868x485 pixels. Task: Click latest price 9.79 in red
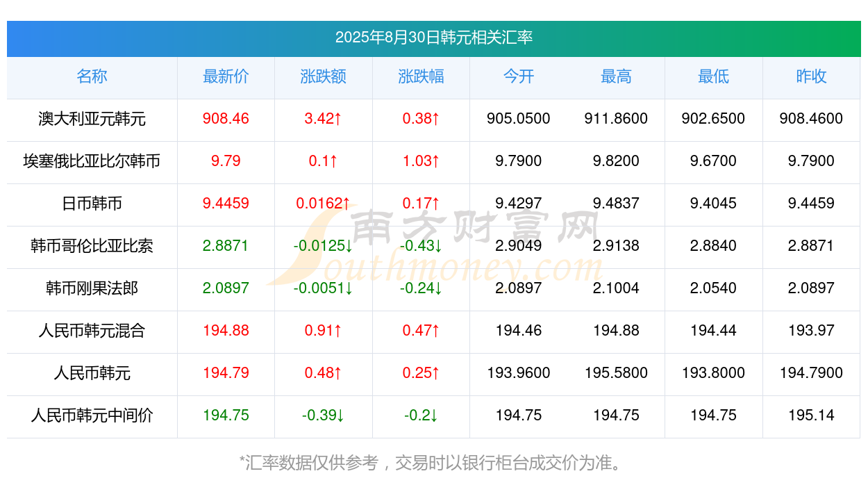coord(226,161)
